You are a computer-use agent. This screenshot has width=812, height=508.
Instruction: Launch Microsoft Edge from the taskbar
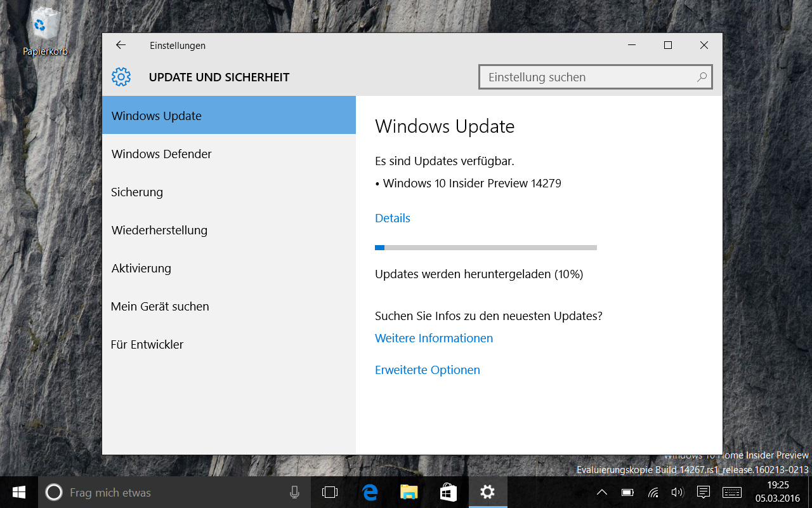(x=370, y=492)
